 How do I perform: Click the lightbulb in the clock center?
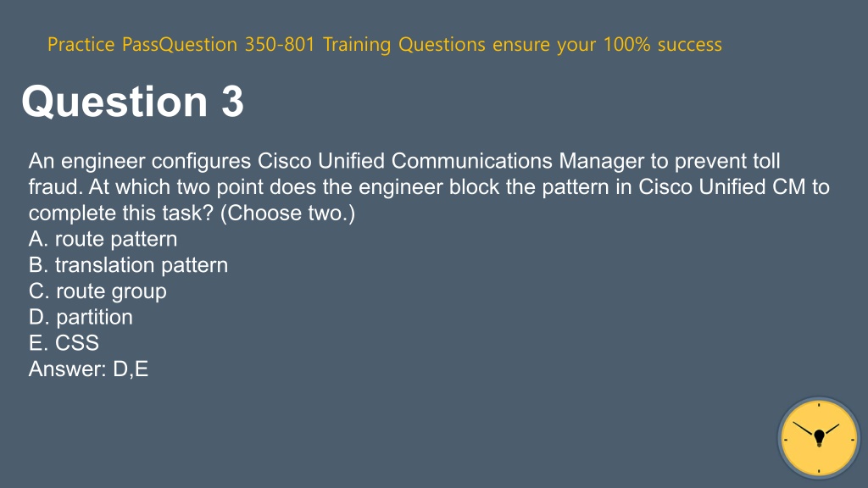(x=819, y=438)
